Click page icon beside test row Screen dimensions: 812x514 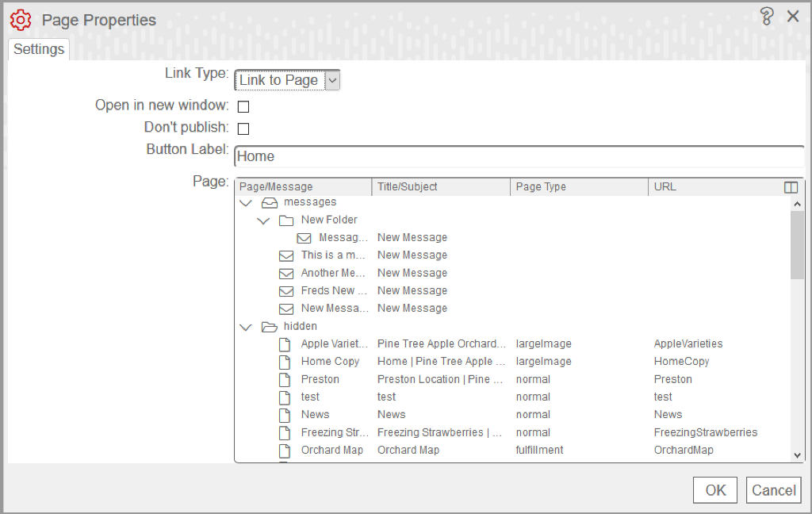tap(285, 397)
